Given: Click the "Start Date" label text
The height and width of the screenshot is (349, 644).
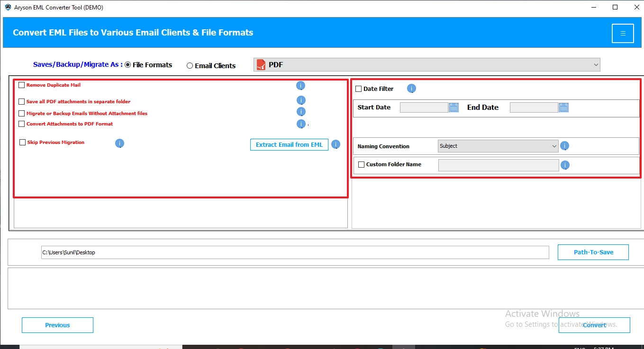Looking at the screenshot, I should pos(374,107).
